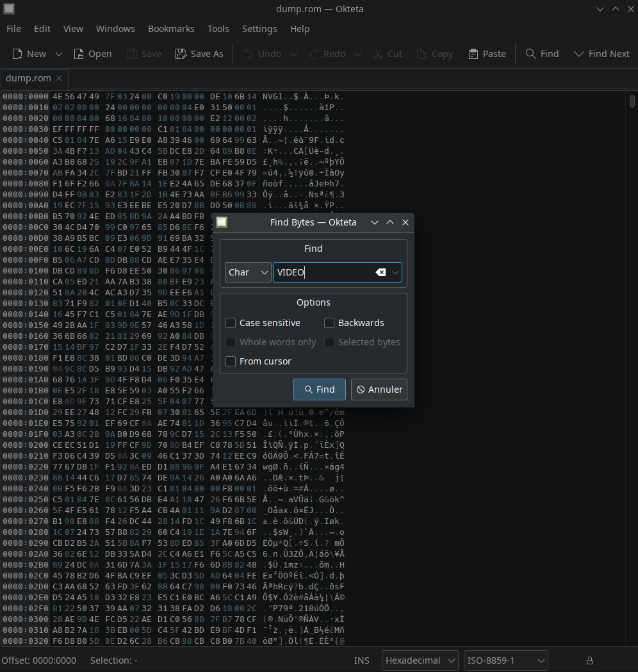Close the dump.rom tab with its X
This screenshot has width=638, height=672.
(x=59, y=78)
